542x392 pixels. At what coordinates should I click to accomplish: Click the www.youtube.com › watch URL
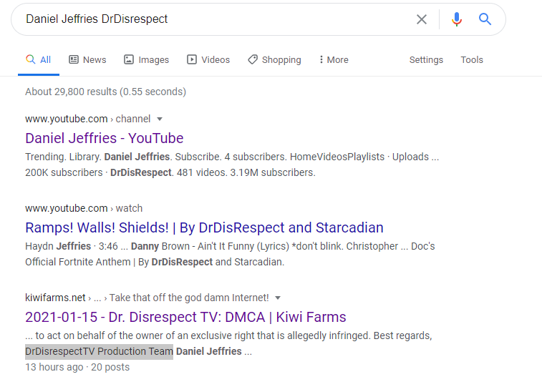tap(84, 208)
